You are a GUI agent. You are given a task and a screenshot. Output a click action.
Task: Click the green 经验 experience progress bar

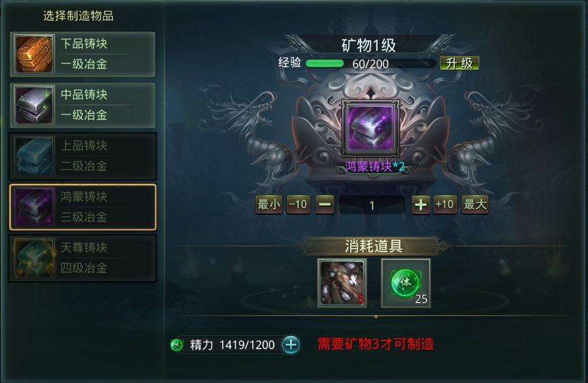point(370,63)
